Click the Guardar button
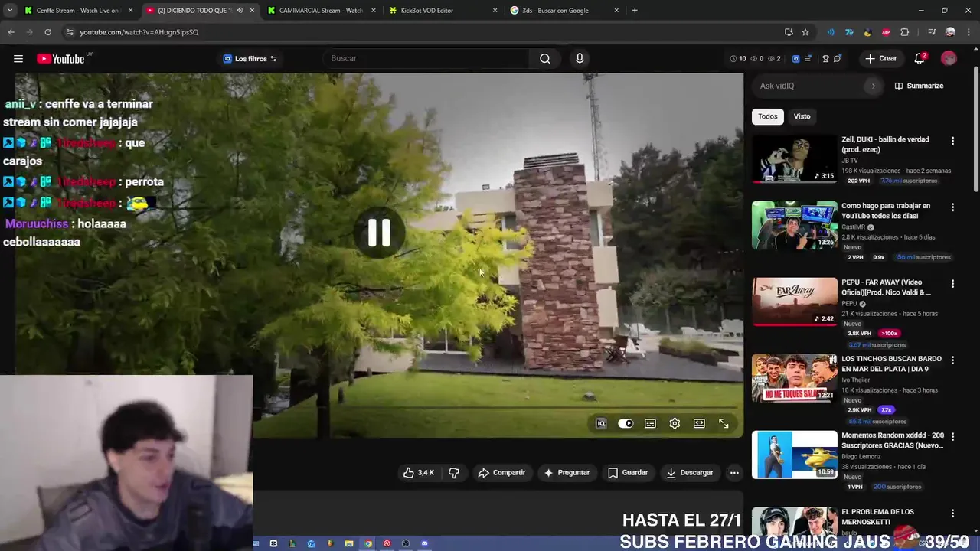 point(628,473)
